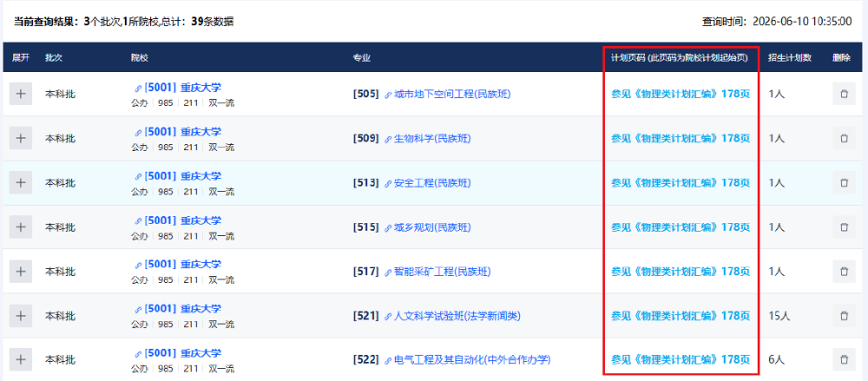Open 重庆大学 link in the 515 row
This screenshot has height=381, width=868.
tap(178, 220)
